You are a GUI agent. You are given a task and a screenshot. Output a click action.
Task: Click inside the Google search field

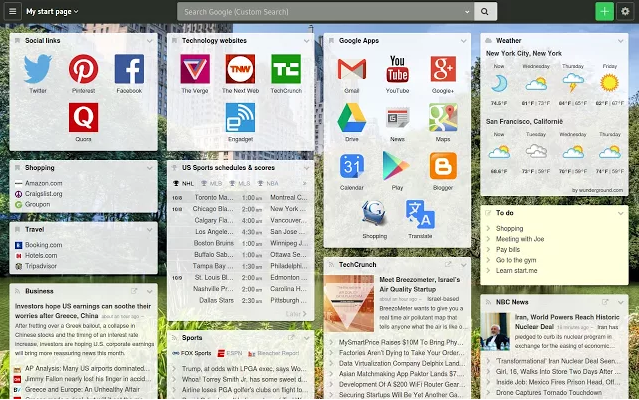[x=320, y=11]
